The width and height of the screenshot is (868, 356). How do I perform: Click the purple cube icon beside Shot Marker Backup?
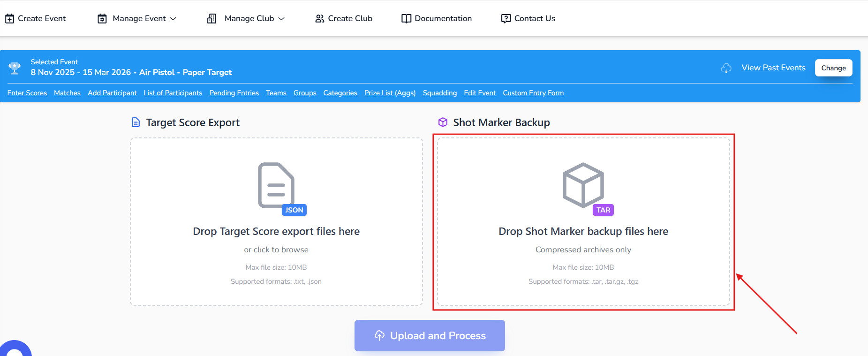coord(443,122)
